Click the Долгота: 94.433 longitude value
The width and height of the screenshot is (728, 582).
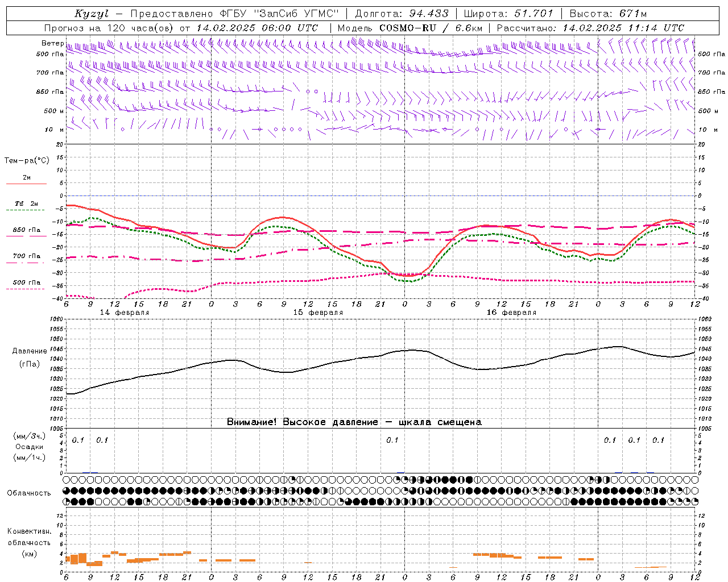[x=402, y=14]
